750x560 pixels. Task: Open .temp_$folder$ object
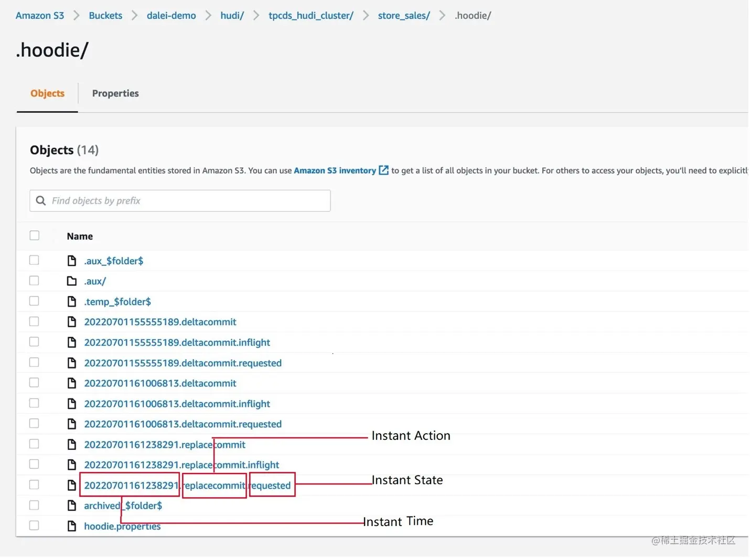[117, 302]
